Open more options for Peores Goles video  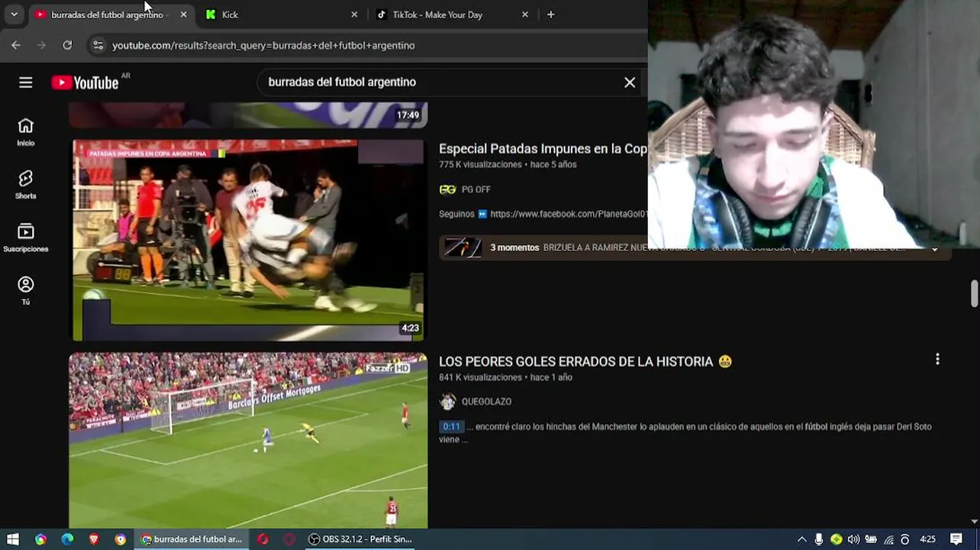[937, 359]
